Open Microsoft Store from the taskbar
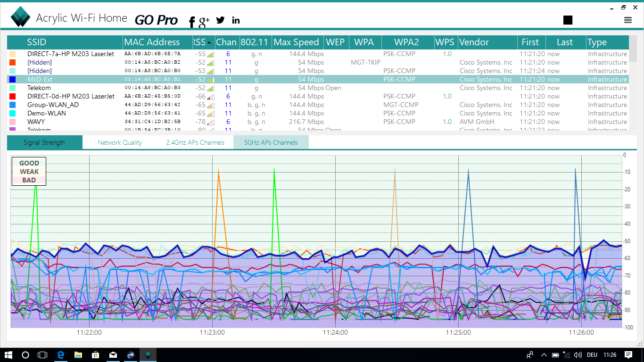 pyautogui.click(x=95, y=354)
